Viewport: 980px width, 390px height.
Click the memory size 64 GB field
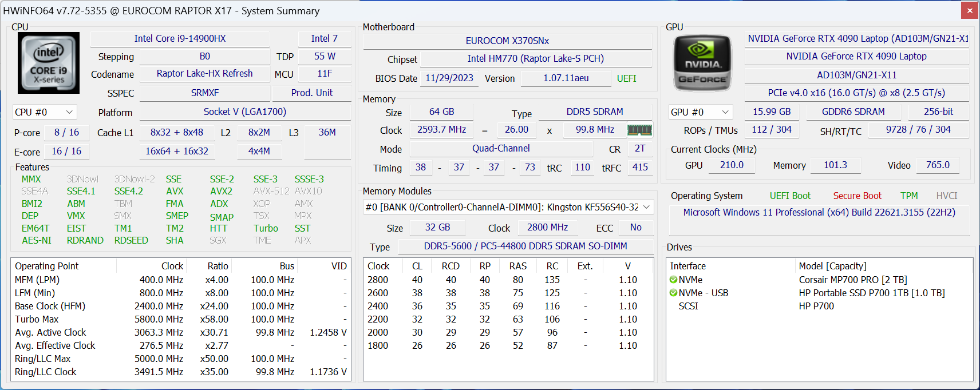tap(442, 112)
